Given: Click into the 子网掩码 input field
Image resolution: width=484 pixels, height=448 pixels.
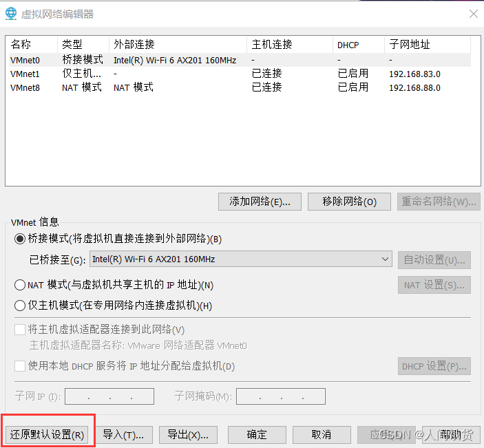Looking at the screenshot, I should click(281, 396).
